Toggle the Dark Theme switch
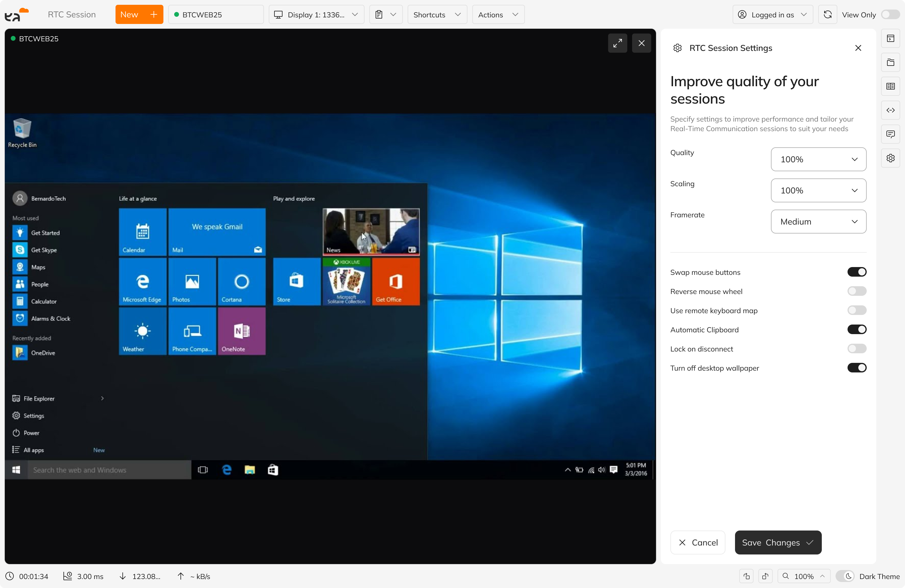The image size is (905, 588). 845,576
